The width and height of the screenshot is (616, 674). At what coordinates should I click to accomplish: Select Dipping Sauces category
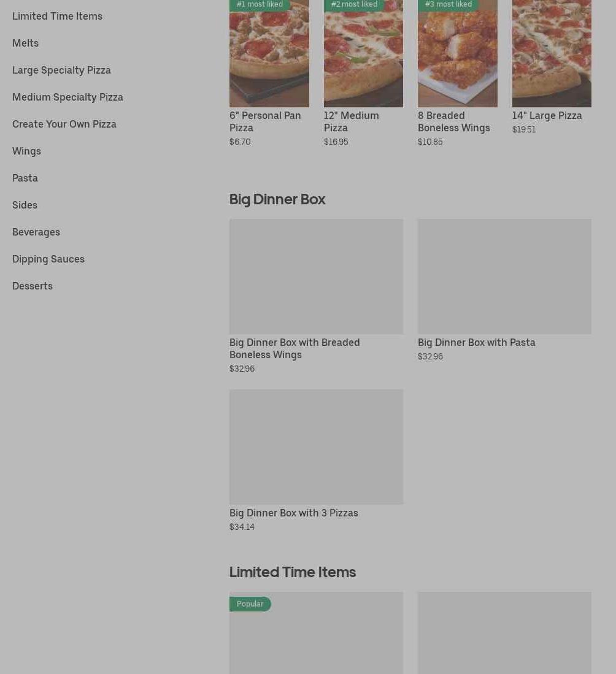click(x=48, y=259)
